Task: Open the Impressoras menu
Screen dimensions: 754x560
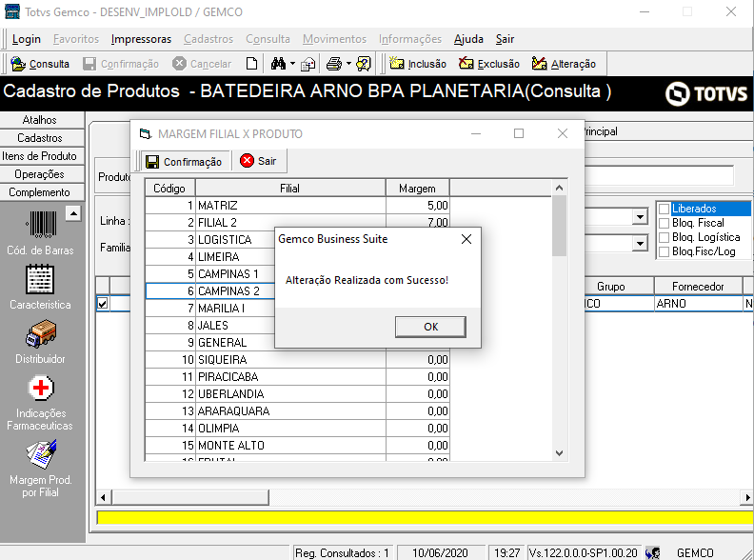Action: click(141, 39)
